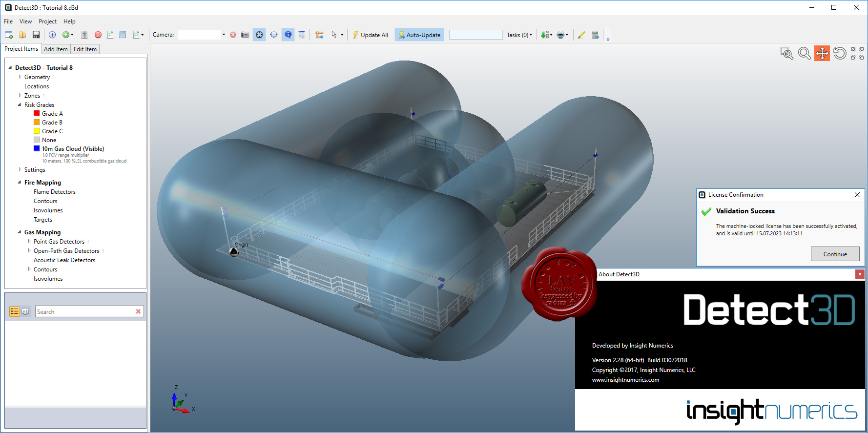Click the robot head icon
This screenshot has width=868, height=433.
[560, 35]
